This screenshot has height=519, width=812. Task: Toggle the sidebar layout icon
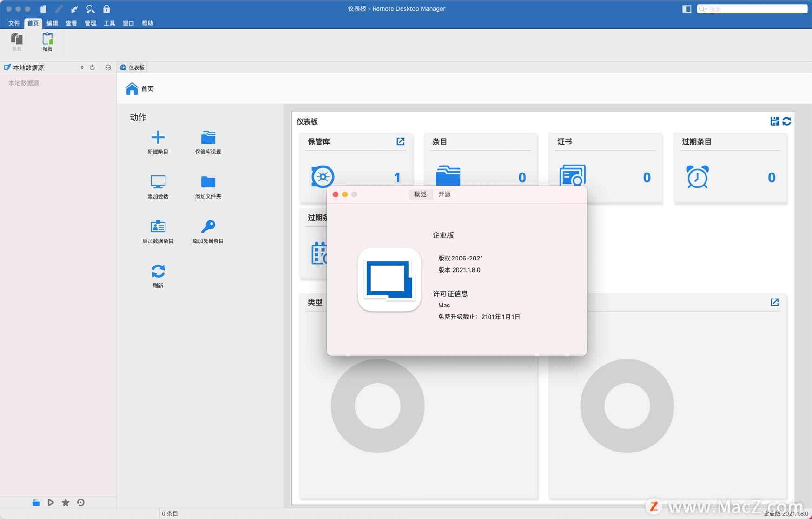(x=687, y=9)
